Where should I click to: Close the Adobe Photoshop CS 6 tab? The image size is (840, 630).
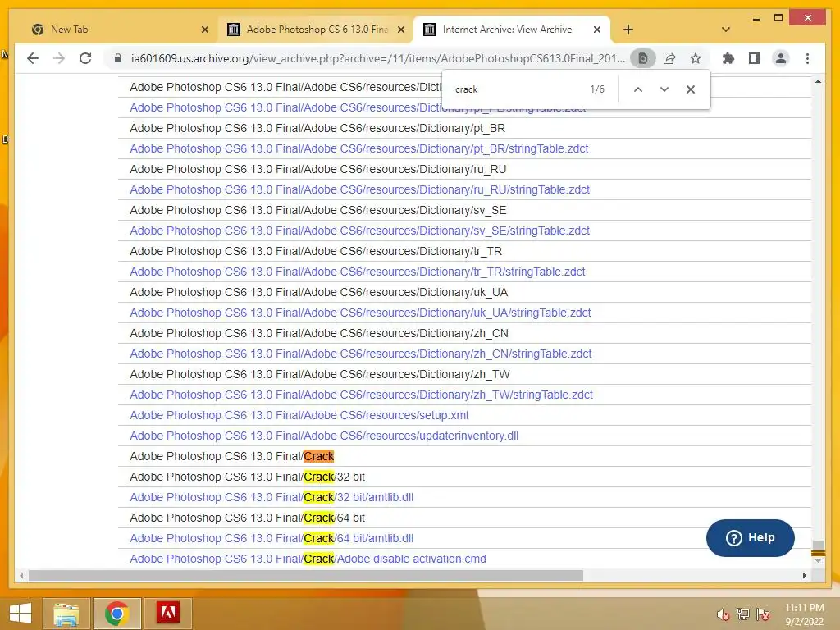point(400,30)
